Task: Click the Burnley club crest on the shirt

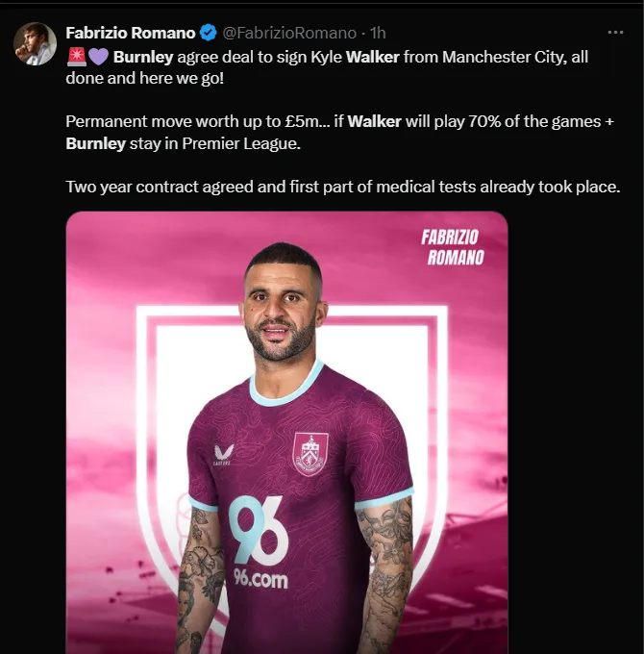Action: (x=310, y=454)
